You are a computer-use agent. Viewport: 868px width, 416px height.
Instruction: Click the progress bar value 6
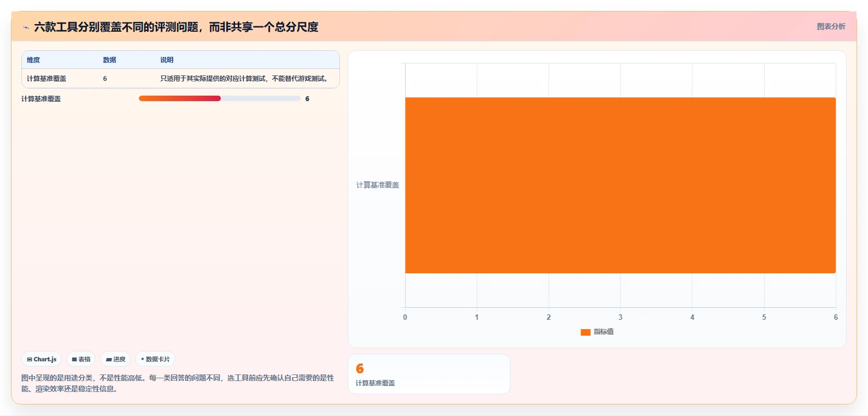307,99
